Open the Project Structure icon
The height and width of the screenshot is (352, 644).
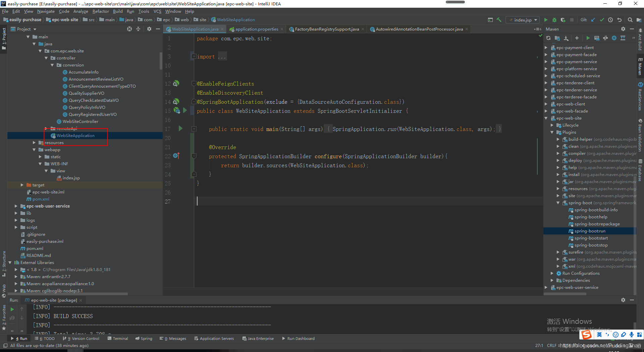[x=639, y=20]
